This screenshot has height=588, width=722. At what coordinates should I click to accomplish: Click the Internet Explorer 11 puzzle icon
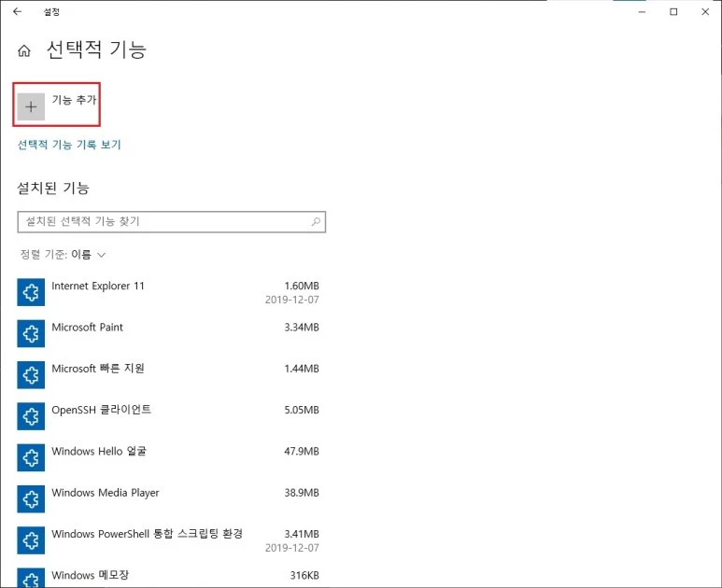31,292
